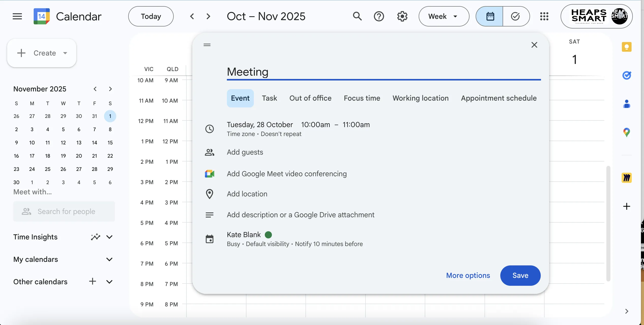
Task: Open the settings gear menu
Action: tap(402, 16)
